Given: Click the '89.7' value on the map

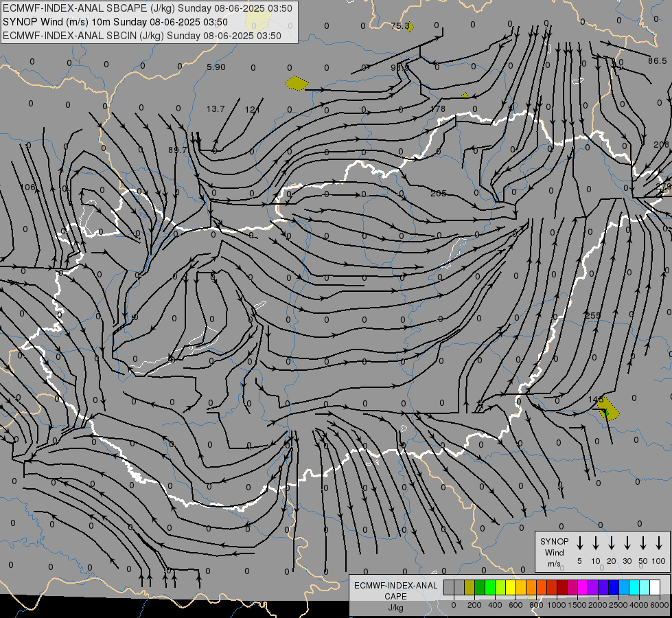Looking at the screenshot, I should (x=177, y=150).
